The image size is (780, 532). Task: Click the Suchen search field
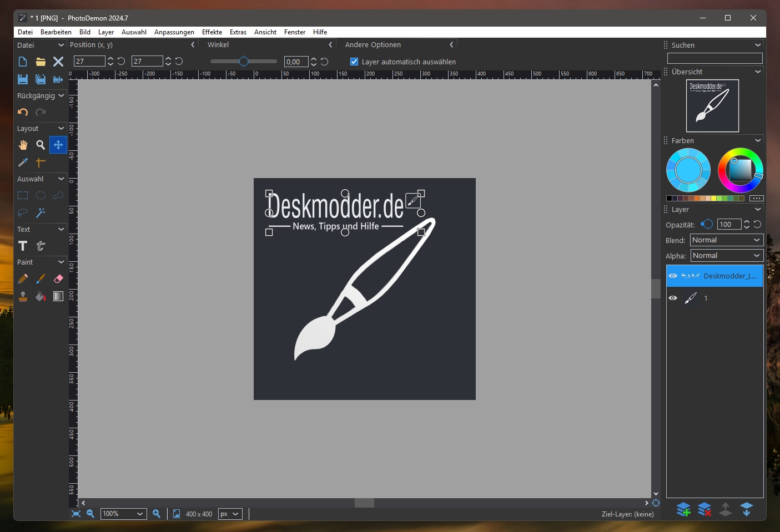click(715, 58)
